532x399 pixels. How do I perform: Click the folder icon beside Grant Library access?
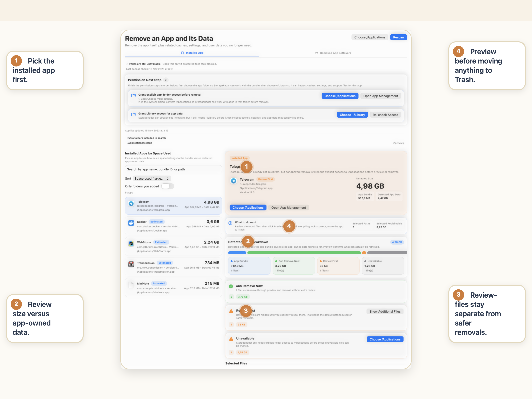[x=134, y=115]
